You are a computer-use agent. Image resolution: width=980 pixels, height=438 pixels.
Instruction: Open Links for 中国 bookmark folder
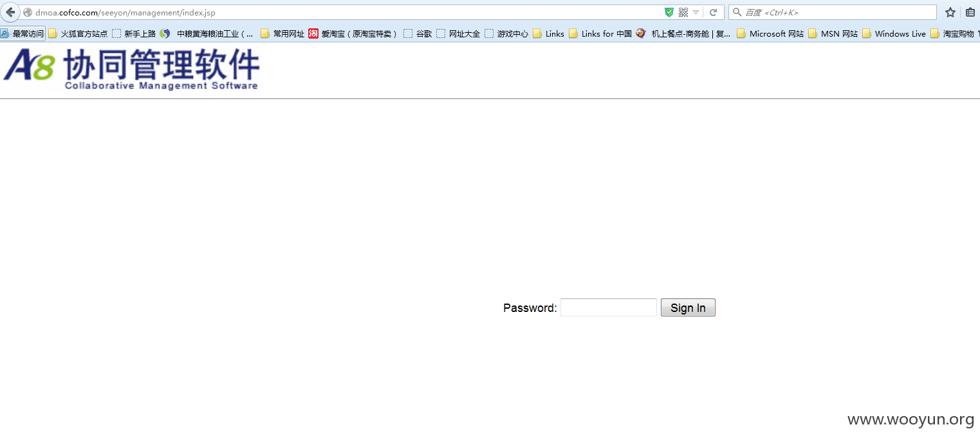coord(600,33)
